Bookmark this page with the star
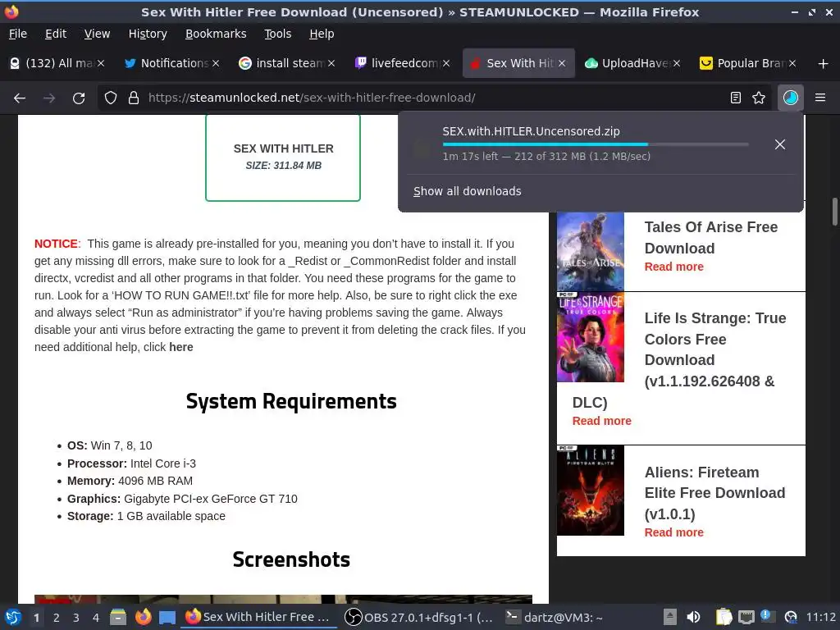 pyautogui.click(x=759, y=98)
